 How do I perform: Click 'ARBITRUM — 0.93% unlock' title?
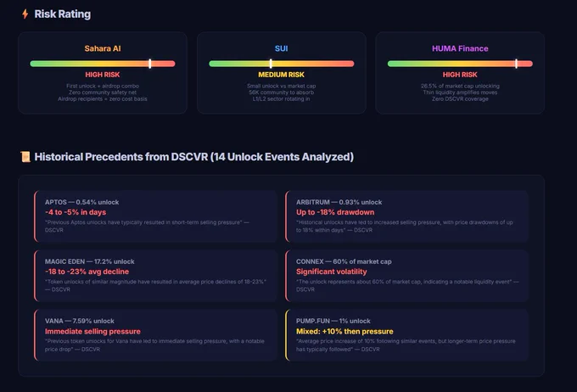point(339,202)
